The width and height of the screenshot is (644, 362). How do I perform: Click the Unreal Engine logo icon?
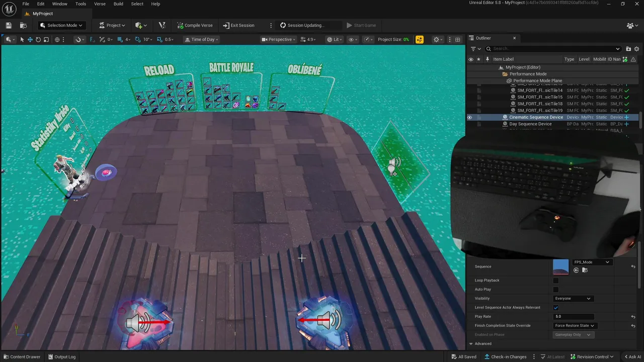tap(10, 8)
